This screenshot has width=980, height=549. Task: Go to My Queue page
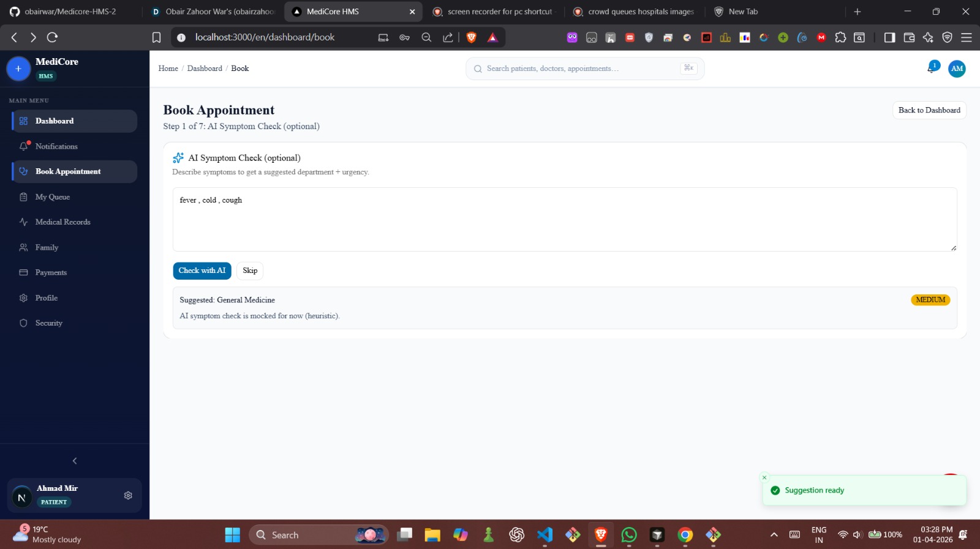[74, 197]
